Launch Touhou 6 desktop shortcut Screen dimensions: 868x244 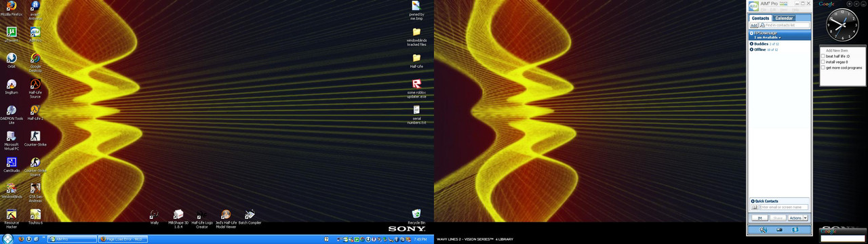pyautogui.click(x=35, y=218)
